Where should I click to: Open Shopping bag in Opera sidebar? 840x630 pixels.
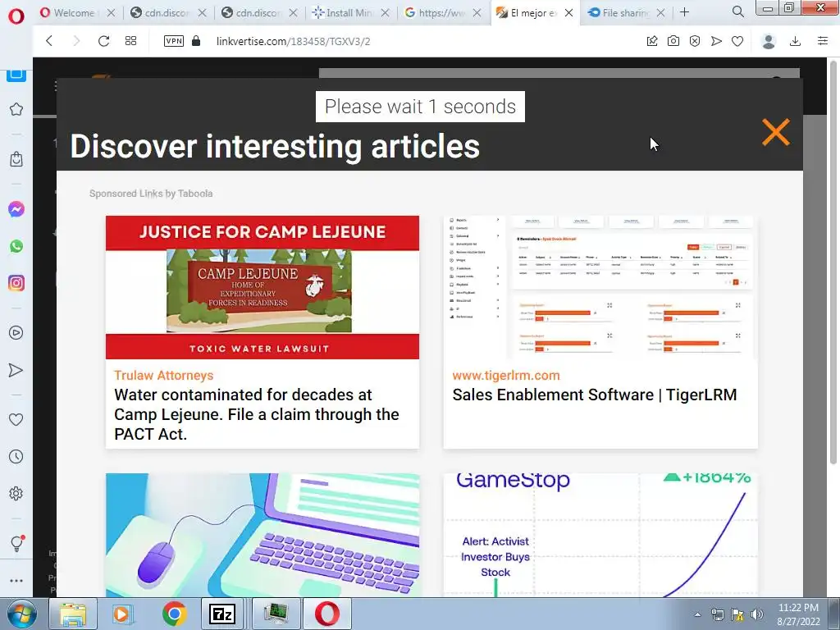tap(16, 159)
